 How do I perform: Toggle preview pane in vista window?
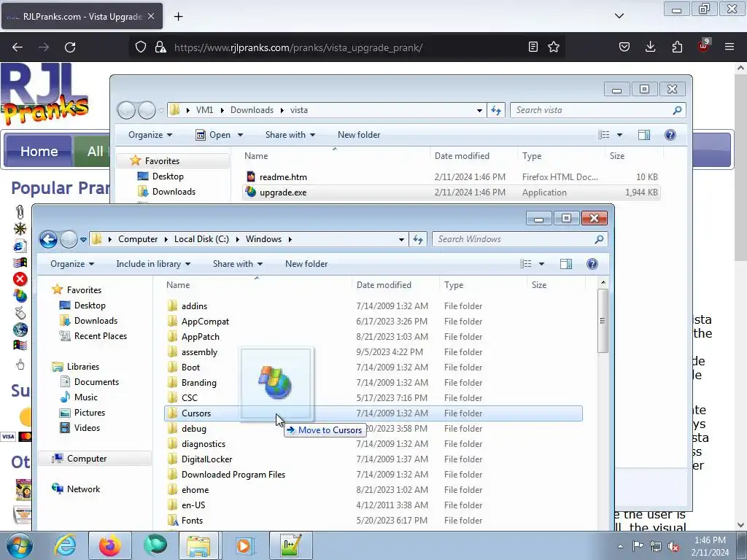tap(644, 135)
